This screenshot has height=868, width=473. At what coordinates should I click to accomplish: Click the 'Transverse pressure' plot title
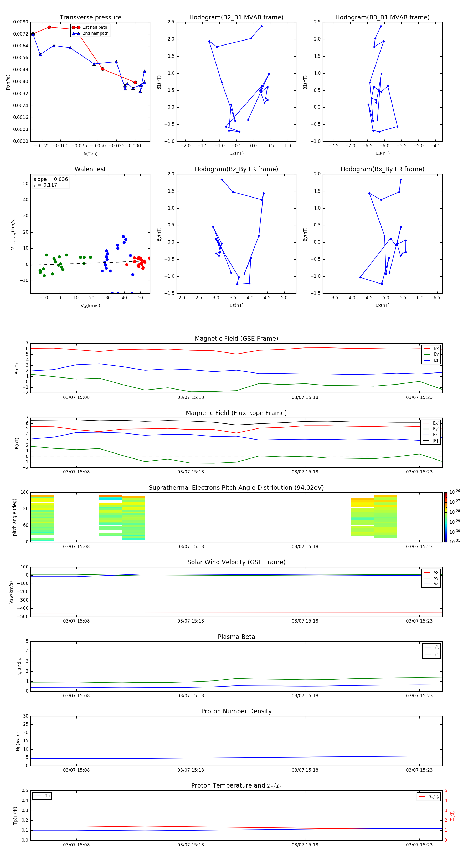pos(90,18)
